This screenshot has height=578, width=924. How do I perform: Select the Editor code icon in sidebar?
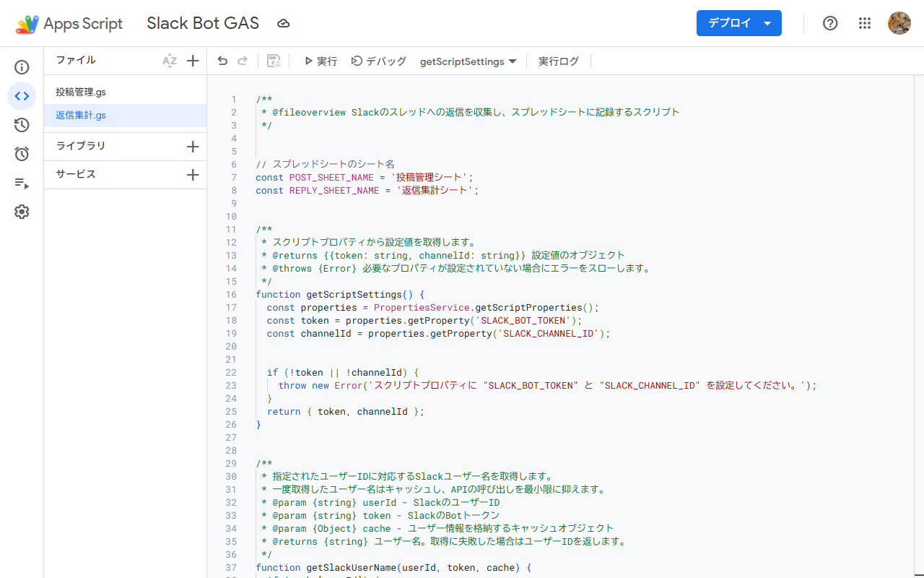pyautogui.click(x=22, y=96)
